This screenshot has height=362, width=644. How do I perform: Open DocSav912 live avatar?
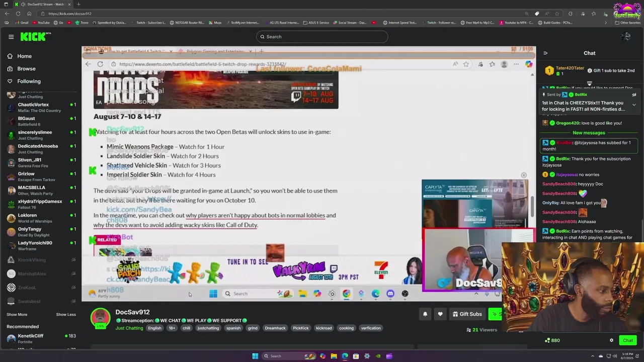click(100, 319)
